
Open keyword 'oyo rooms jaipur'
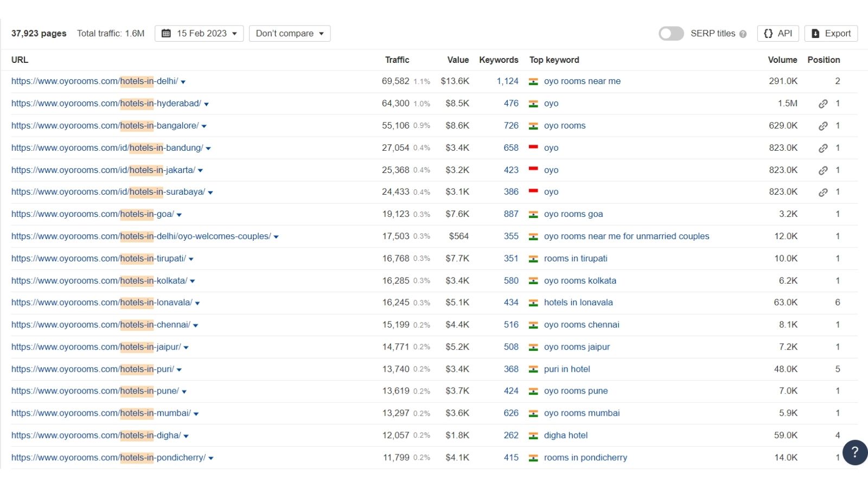pos(577,347)
